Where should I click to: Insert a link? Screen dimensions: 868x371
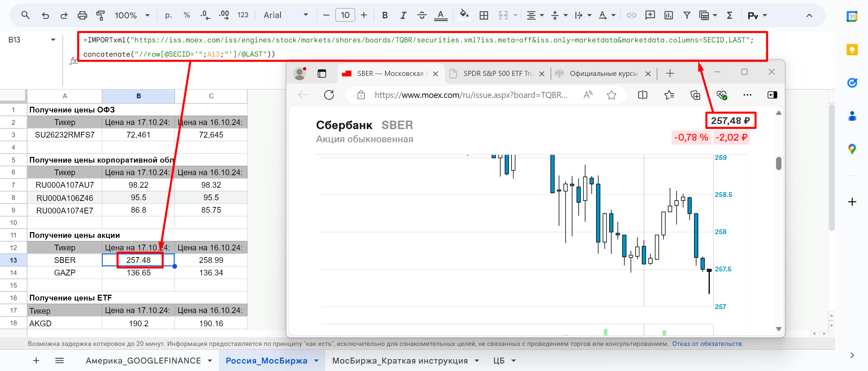pyautogui.click(x=631, y=15)
